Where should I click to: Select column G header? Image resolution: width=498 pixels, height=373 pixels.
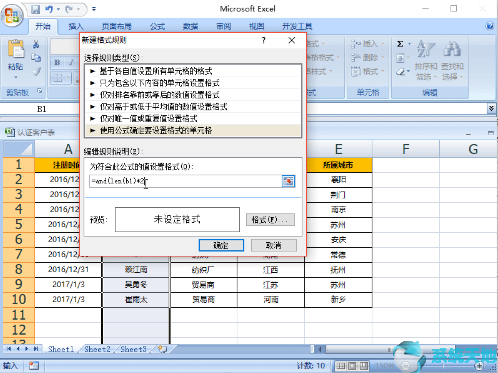[473, 149]
